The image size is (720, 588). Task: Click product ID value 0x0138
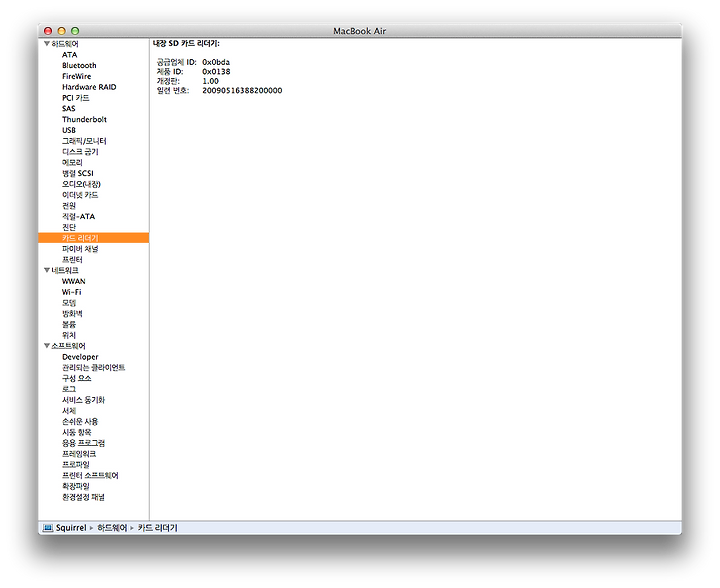[216, 72]
